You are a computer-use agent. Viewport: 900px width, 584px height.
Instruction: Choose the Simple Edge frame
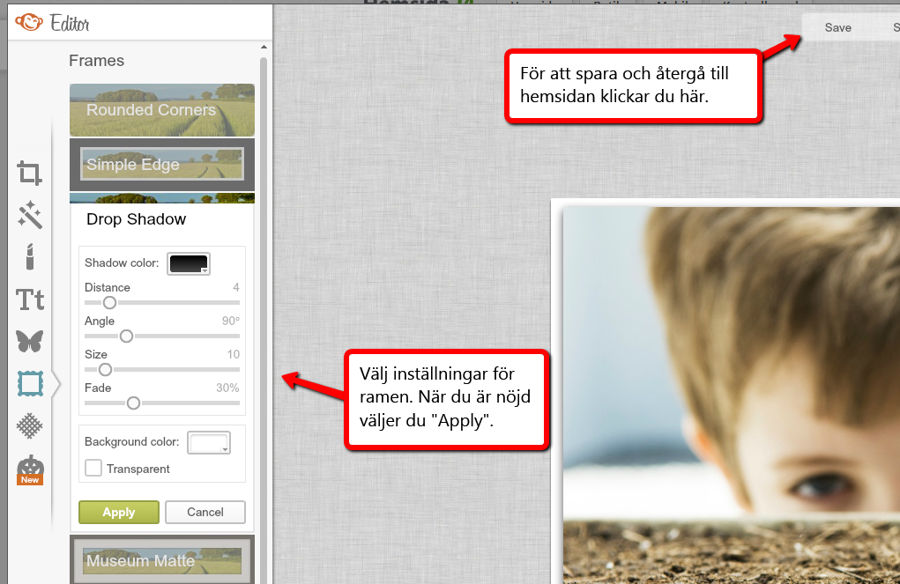tap(162, 165)
